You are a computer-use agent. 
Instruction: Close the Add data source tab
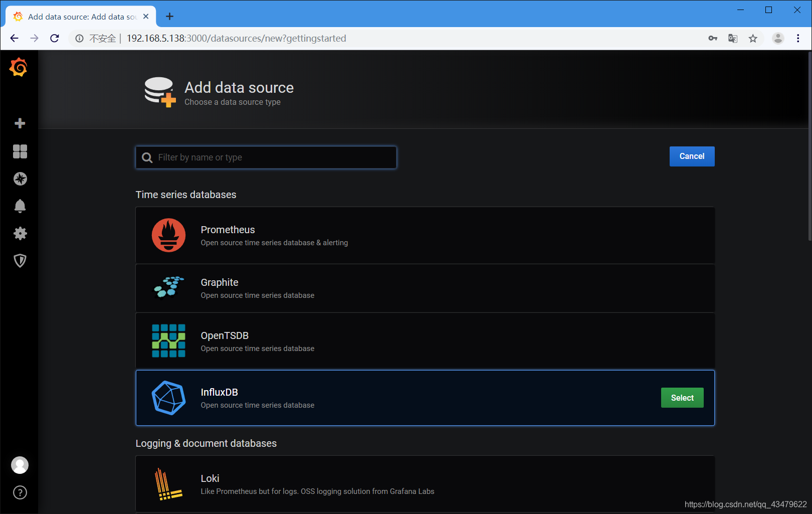[x=146, y=17]
